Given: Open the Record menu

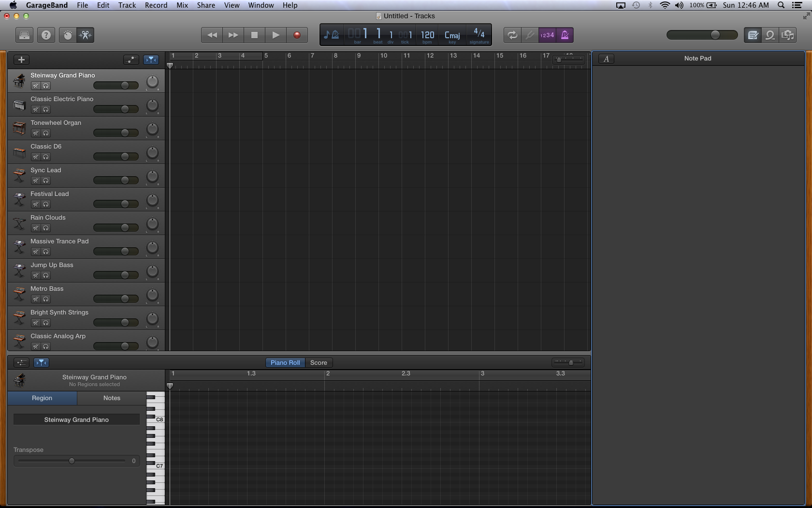Looking at the screenshot, I should click(156, 5).
